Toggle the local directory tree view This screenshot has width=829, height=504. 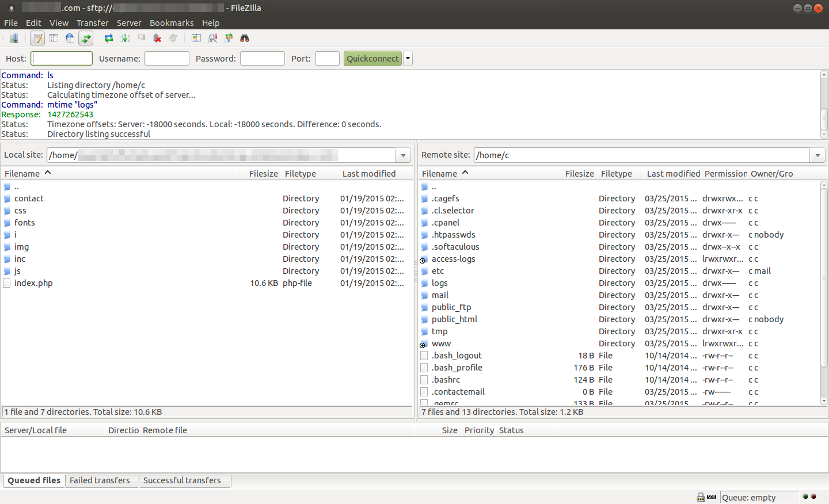tap(54, 39)
